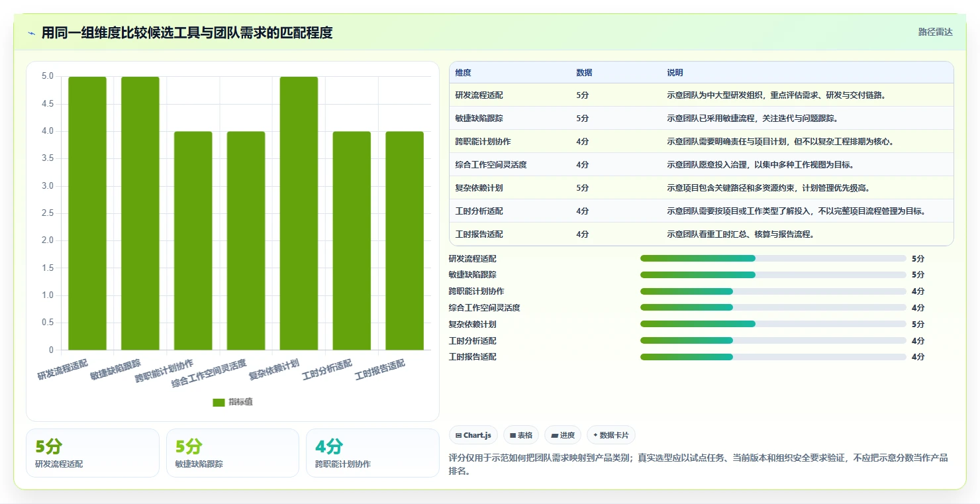Click the 复杂依赖计划 bar in chart
The height and width of the screenshot is (504, 980).
[299, 213]
